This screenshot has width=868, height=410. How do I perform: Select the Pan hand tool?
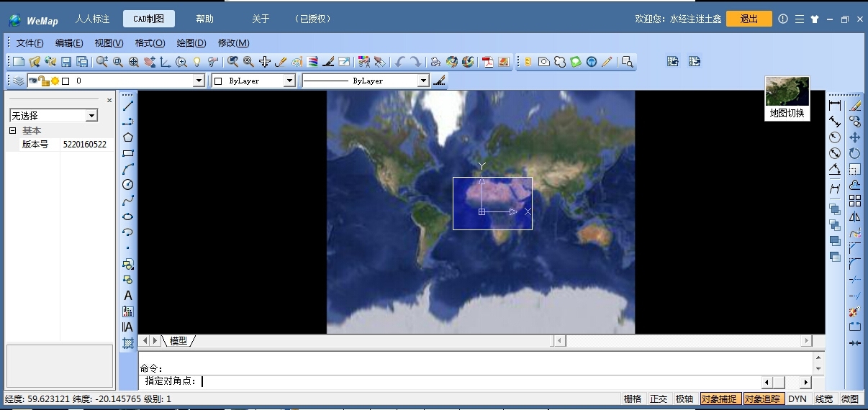(x=149, y=62)
